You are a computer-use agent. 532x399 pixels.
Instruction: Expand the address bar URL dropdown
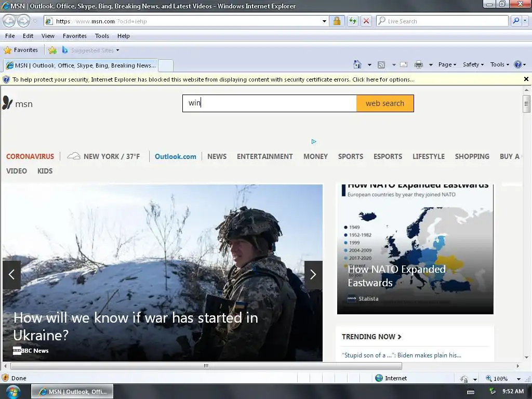click(x=324, y=21)
